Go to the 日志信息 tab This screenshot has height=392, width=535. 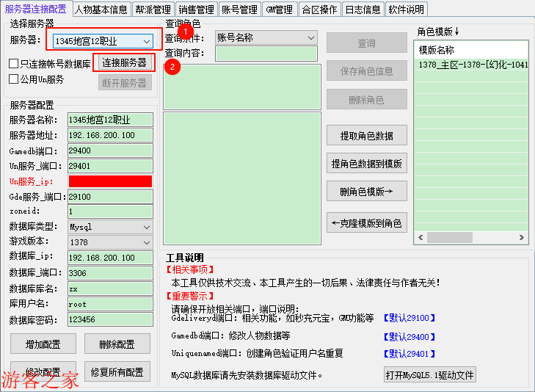click(x=363, y=10)
